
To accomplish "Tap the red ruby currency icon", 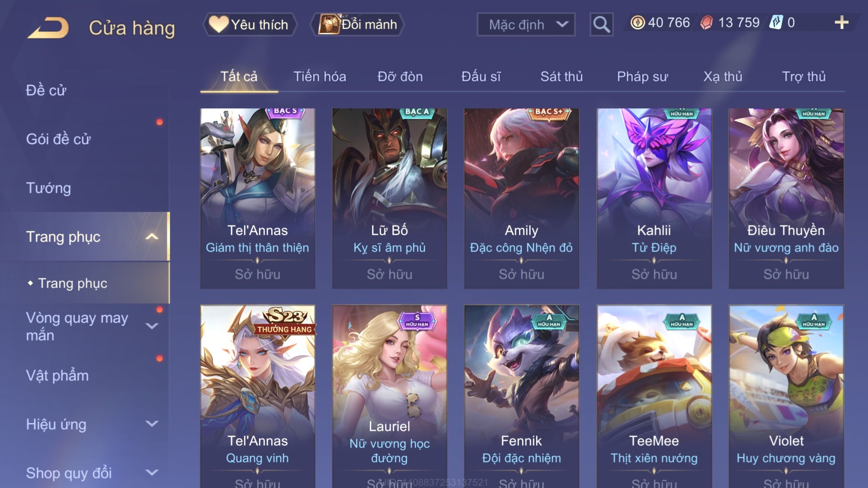I will pyautogui.click(x=706, y=22).
